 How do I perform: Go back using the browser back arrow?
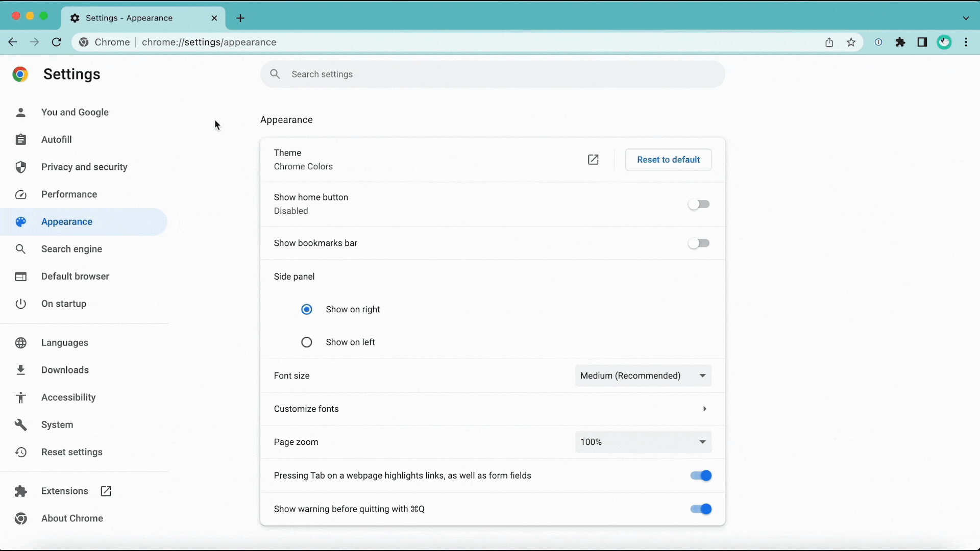[x=13, y=42]
